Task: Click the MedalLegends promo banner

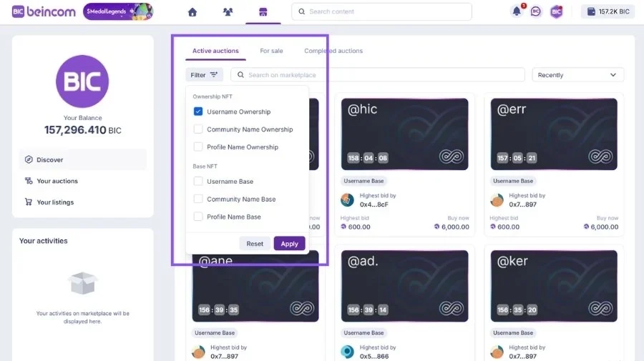Action: pos(118,11)
